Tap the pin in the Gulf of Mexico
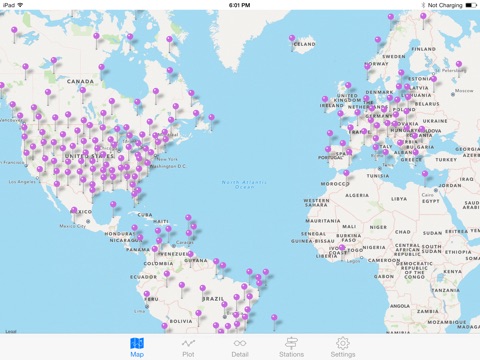This screenshot has height=360, width=480. [x=113, y=204]
